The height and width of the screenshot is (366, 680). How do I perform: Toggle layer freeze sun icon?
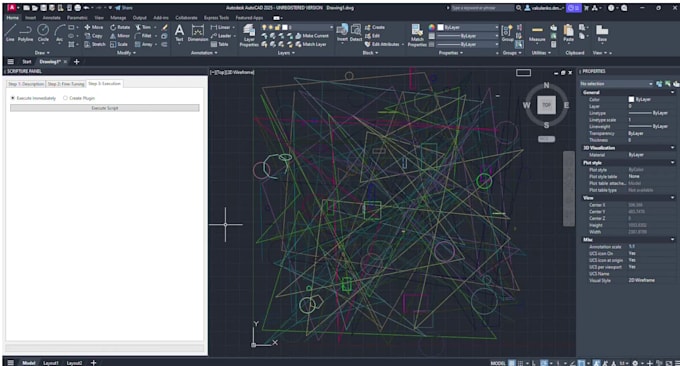(x=271, y=27)
